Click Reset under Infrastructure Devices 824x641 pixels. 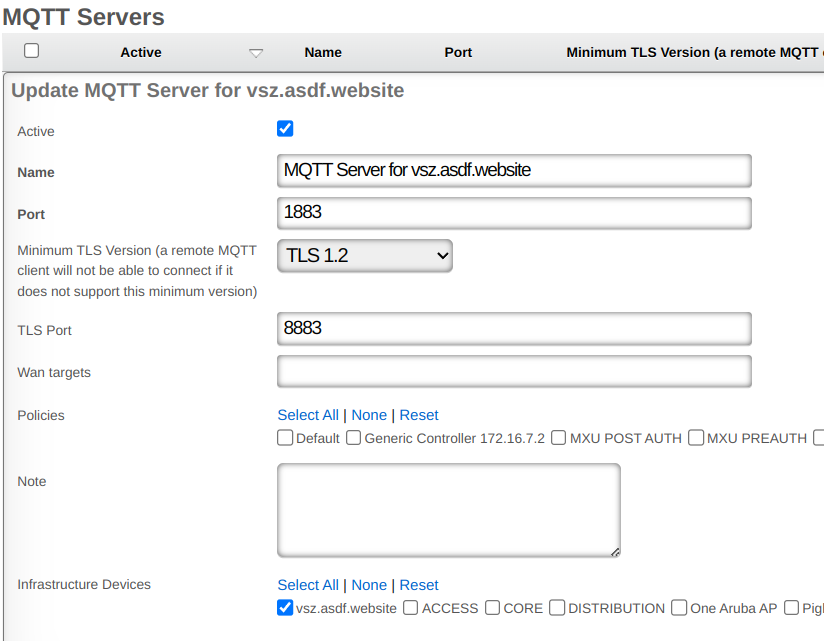tap(419, 585)
